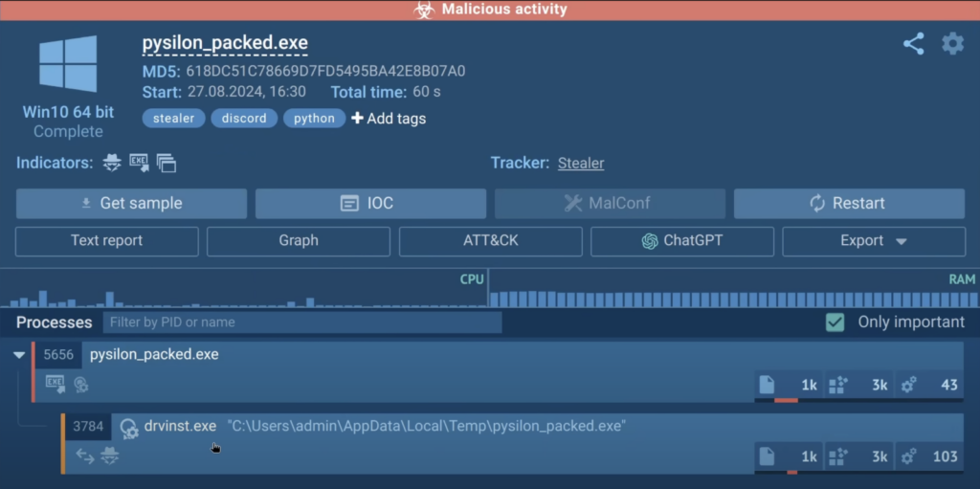Select the discord tag

point(244,119)
